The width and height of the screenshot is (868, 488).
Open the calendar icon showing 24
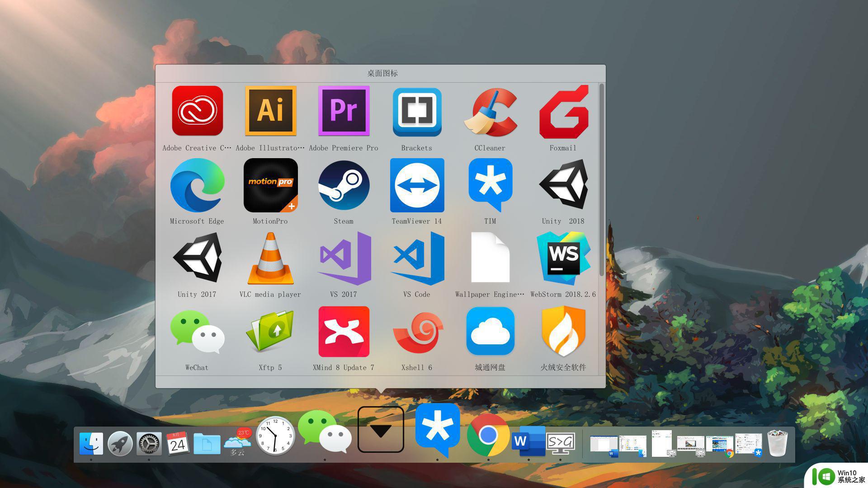(x=178, y=443)
